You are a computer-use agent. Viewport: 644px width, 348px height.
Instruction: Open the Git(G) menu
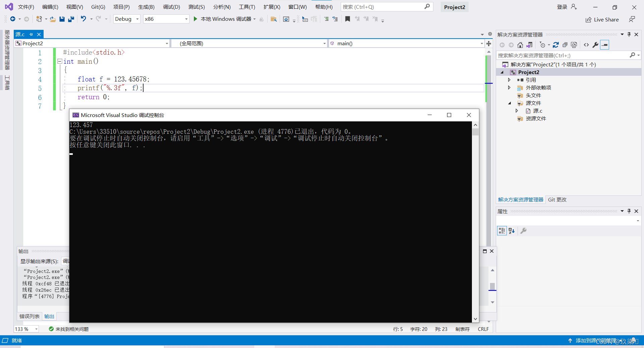click(98, 7)
